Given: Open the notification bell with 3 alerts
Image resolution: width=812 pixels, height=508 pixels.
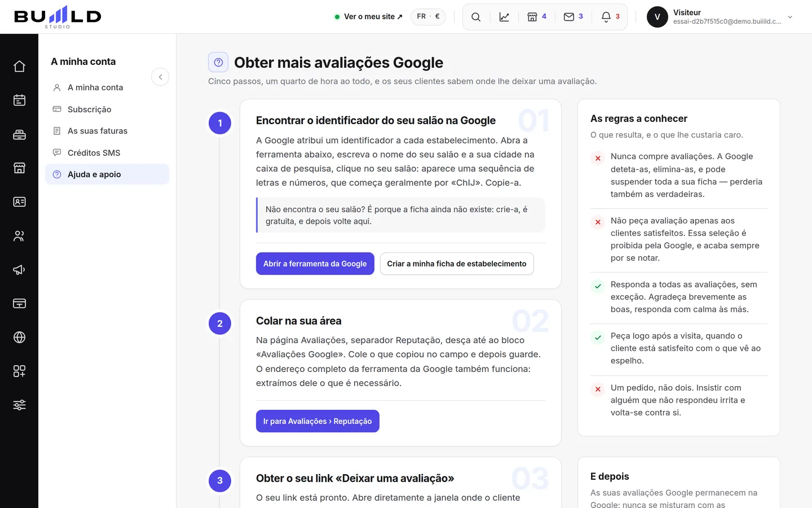Looking at the screenshot, I should click(610, 17).
